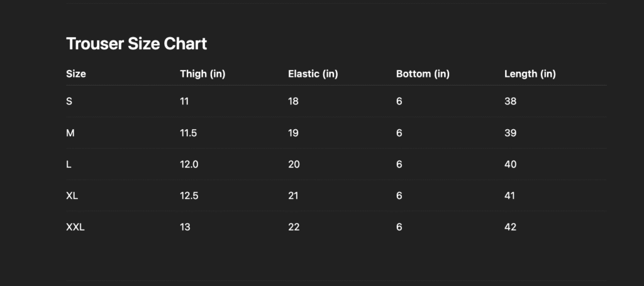
Task: Select length value 42 in XXL row
Action: [x=510, y=227]
